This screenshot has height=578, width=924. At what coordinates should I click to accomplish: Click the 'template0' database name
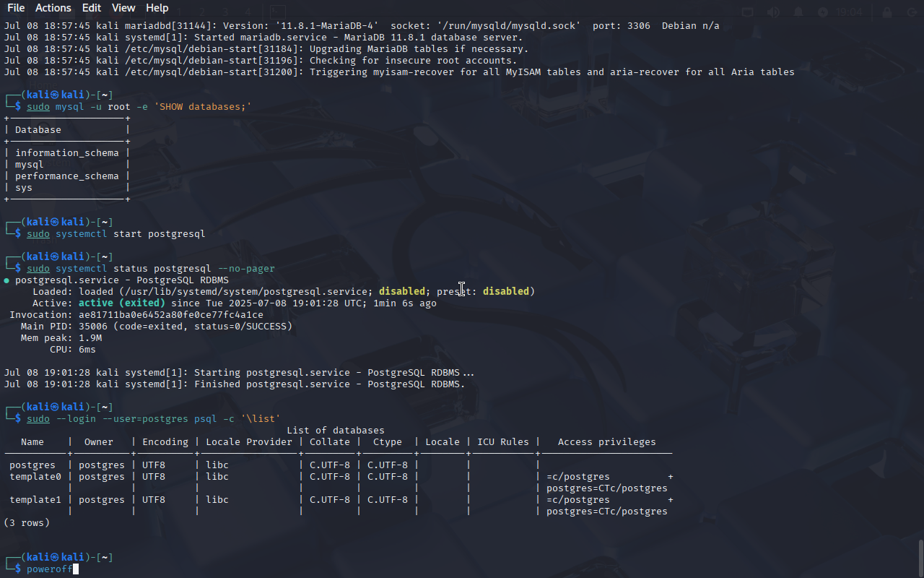35,477
